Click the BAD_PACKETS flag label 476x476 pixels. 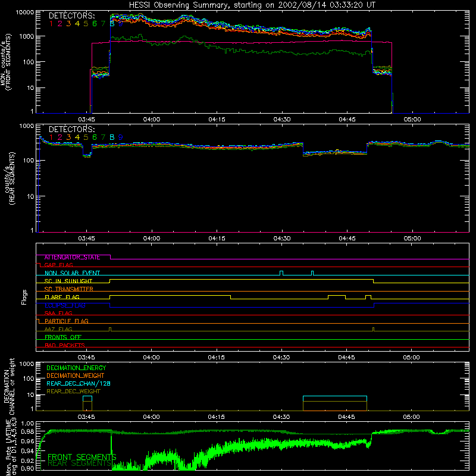point(65,345)
